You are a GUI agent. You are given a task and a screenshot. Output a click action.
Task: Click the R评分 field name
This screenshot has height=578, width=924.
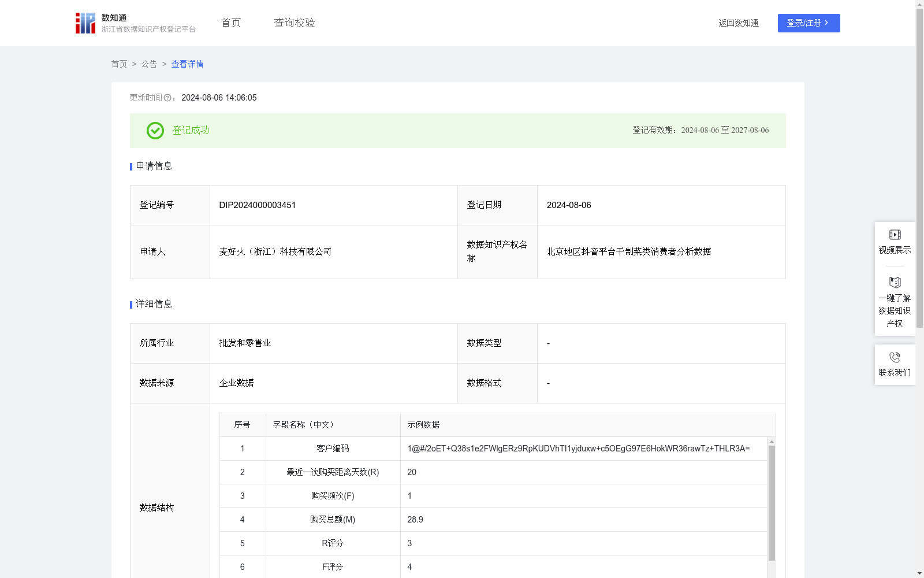point(333,543)
